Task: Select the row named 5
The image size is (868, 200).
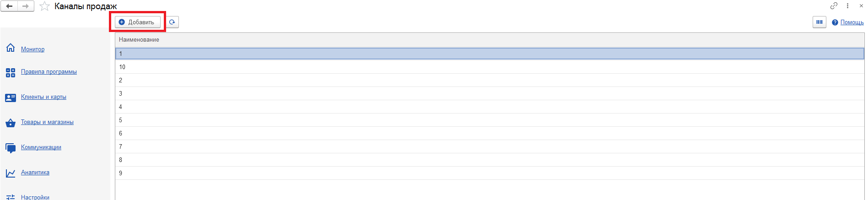Action: (490, 120)
